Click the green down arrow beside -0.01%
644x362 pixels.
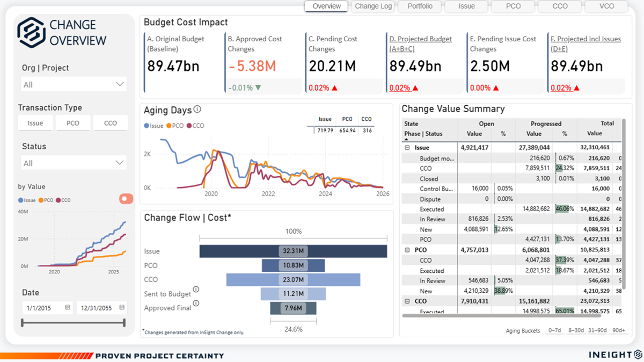coord(259,88)
